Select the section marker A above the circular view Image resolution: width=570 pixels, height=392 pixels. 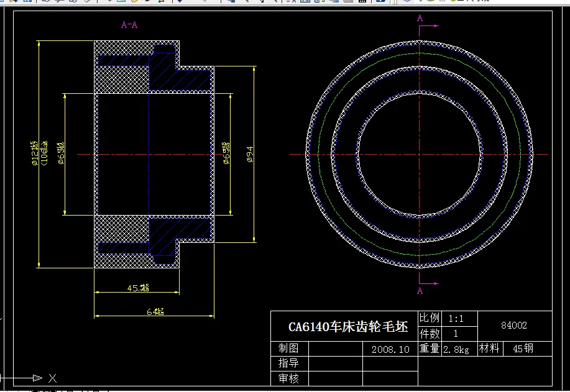point(420,18)
